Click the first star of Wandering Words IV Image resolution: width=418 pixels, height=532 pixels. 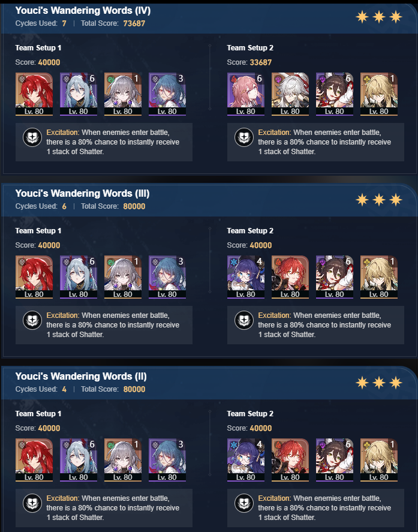[362, 17]
